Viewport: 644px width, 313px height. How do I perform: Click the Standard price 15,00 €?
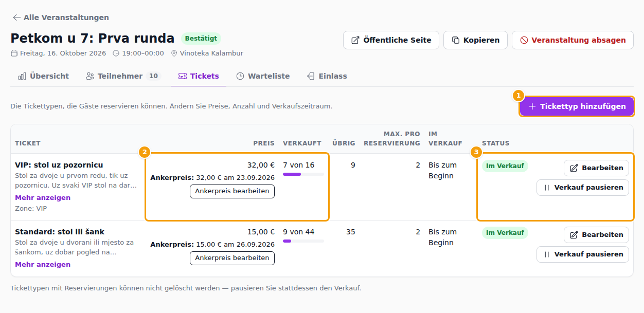click(261, 232)
